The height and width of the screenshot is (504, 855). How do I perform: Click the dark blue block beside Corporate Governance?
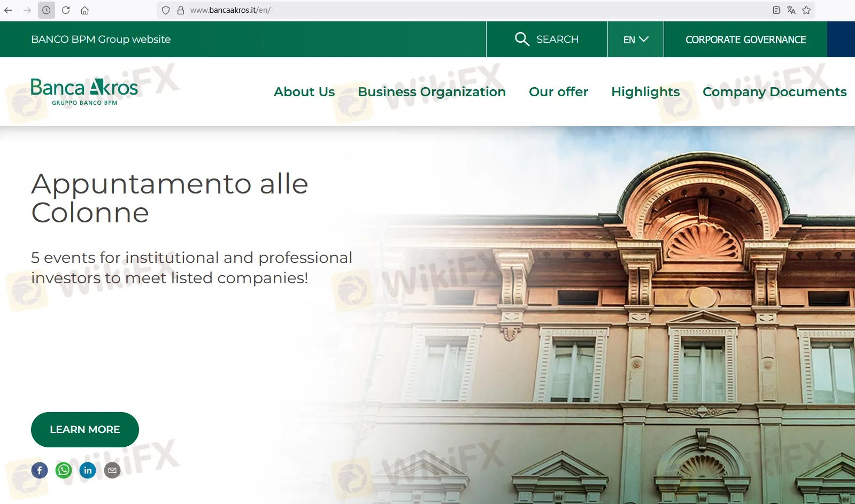[x=841, y=40]
